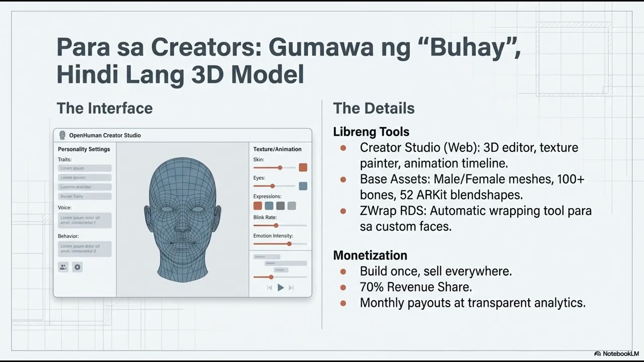Open the orange Skin color swatch
The height and width of the screenshot is (362, 644).
coord(303,167)
